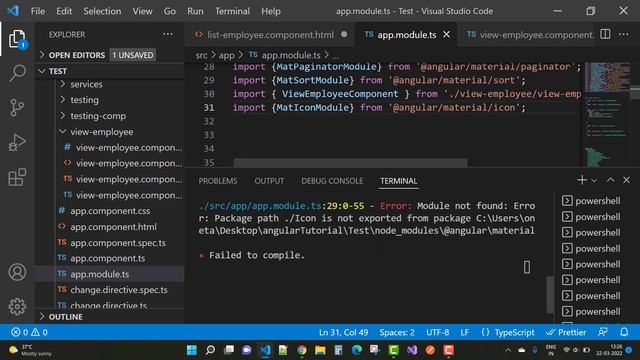Open the feedback icon in status bar
Viewport: 640px width, 360px height.
[603, 332]
